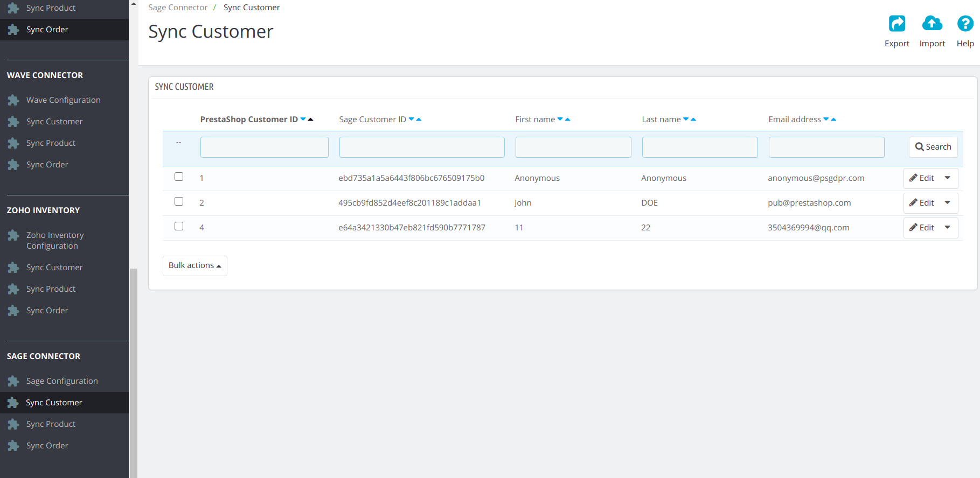
Task: Open the Bulk actions dropdown
Action: click(195, 265)
